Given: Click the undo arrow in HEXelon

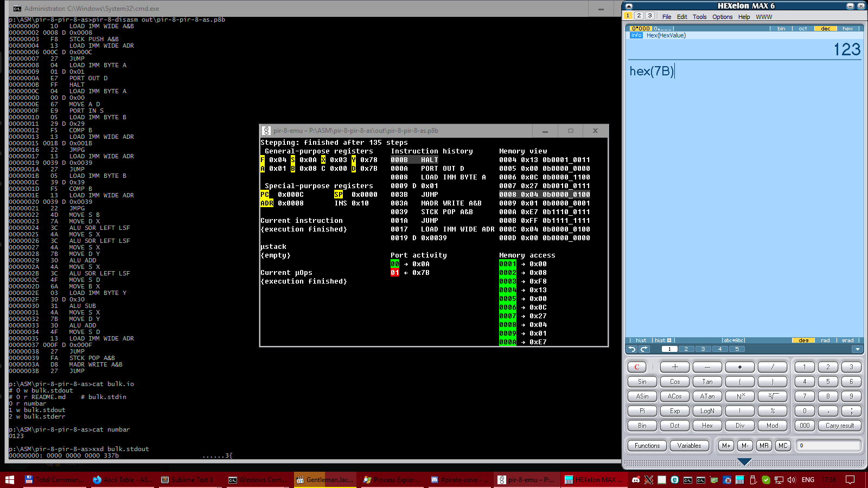Looking at the screenshot, I should point(632,349).
